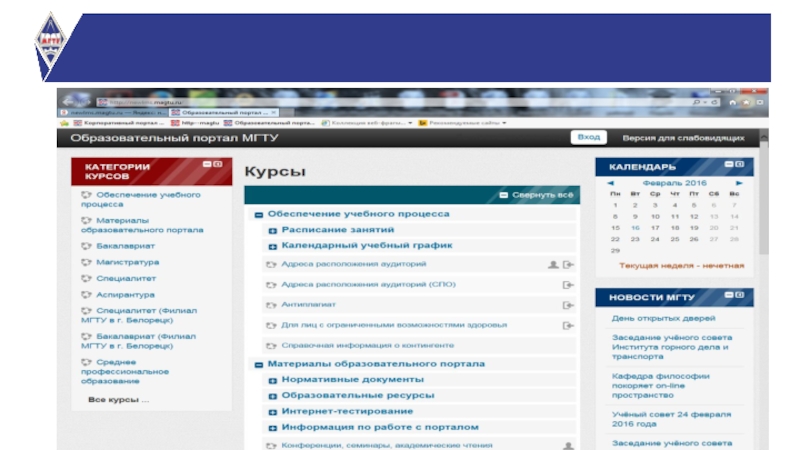
Task: Click the guest access icon for Адреса расположения аудиторий
Action: click(x=553, y=264)
